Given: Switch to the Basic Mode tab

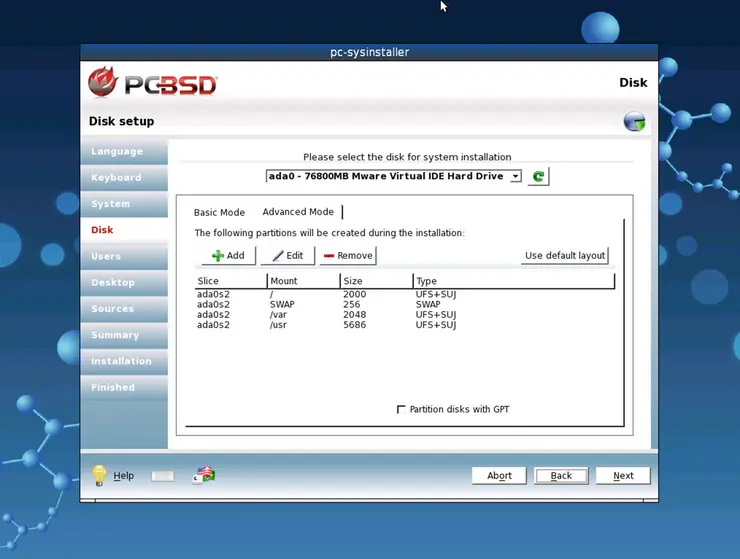Looking at the screenshot, I should point(219,212).
